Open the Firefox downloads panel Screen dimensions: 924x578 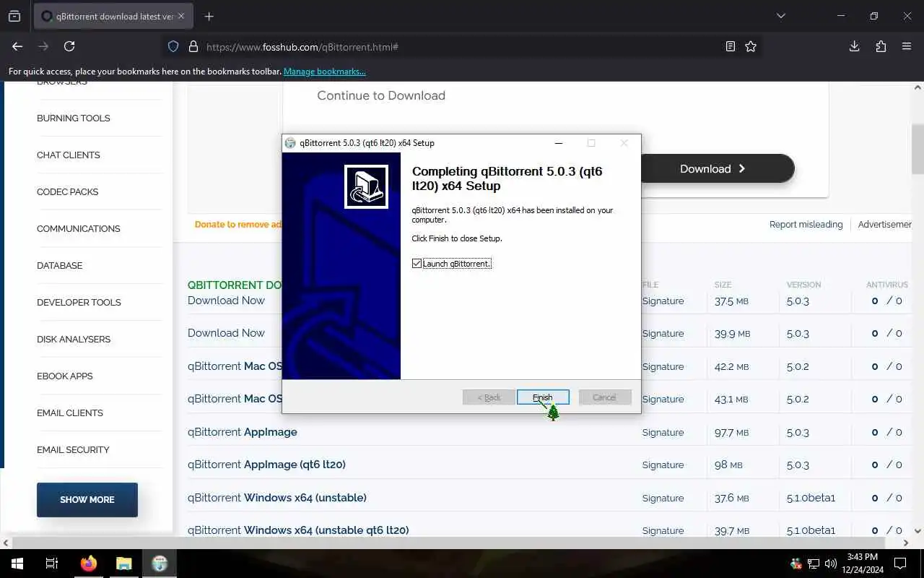pyautogui.click(x=855, y=46)
